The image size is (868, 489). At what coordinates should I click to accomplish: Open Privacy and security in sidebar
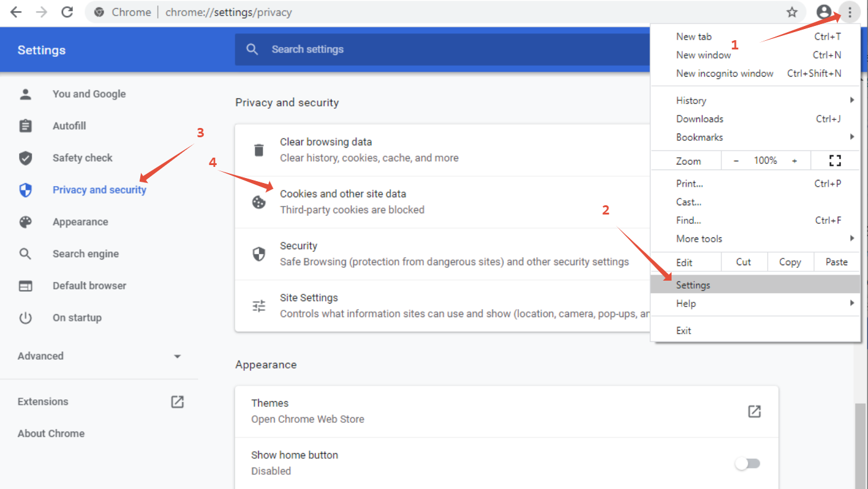click(x=99, y=190)
